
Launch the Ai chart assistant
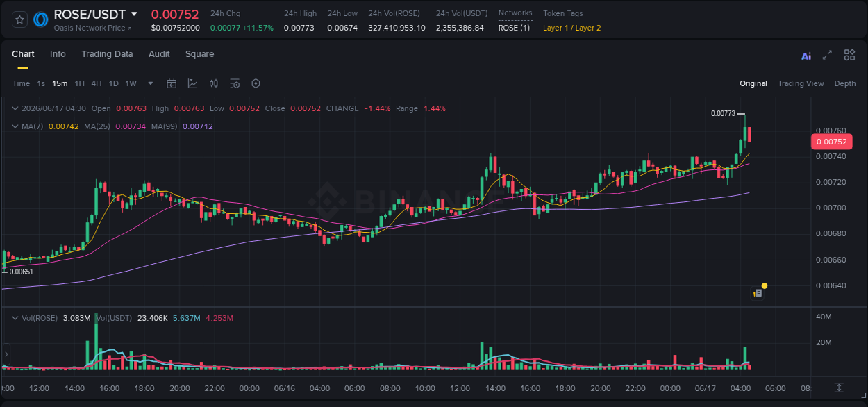pyautogui.click(x=806, y=56)
